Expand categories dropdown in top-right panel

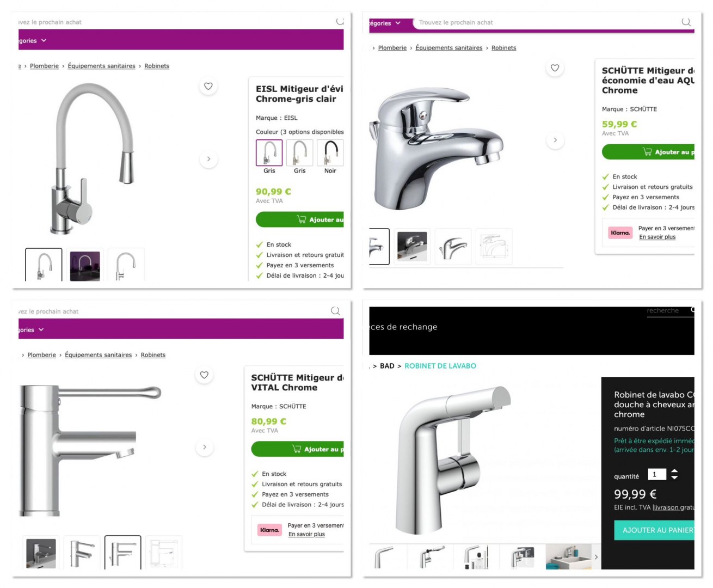[x=385, y=23]
